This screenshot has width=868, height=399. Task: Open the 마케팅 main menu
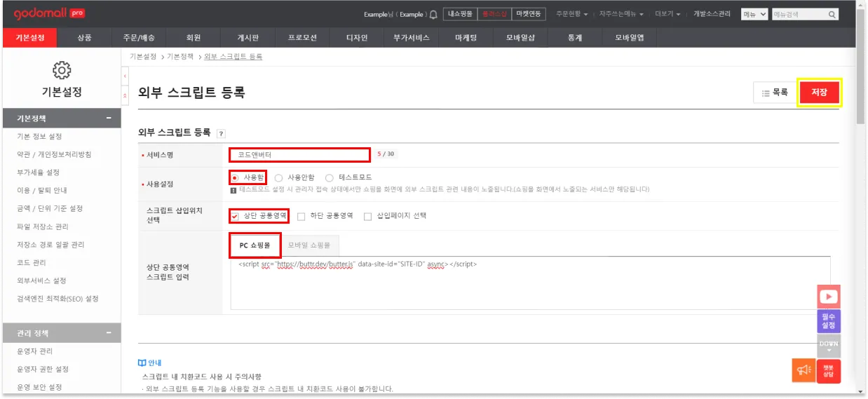[466, 38]
